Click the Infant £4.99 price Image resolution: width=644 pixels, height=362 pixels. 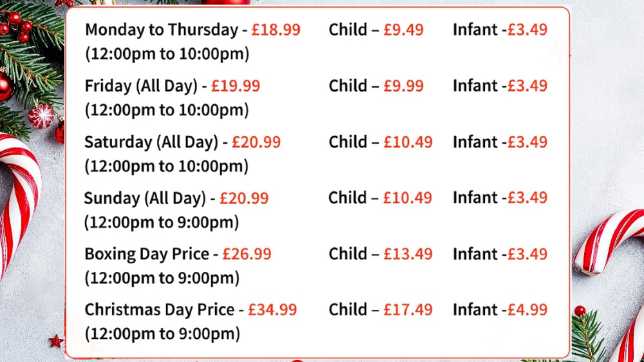point(527,310)
